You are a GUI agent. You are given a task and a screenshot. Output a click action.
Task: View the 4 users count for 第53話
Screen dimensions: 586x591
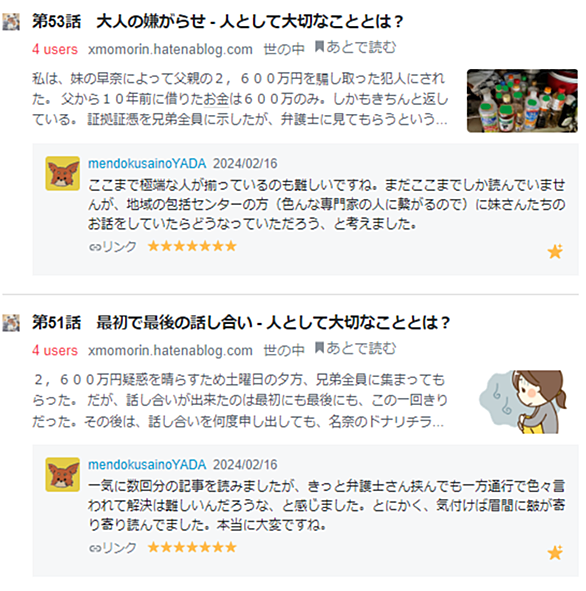click(55, 49)
